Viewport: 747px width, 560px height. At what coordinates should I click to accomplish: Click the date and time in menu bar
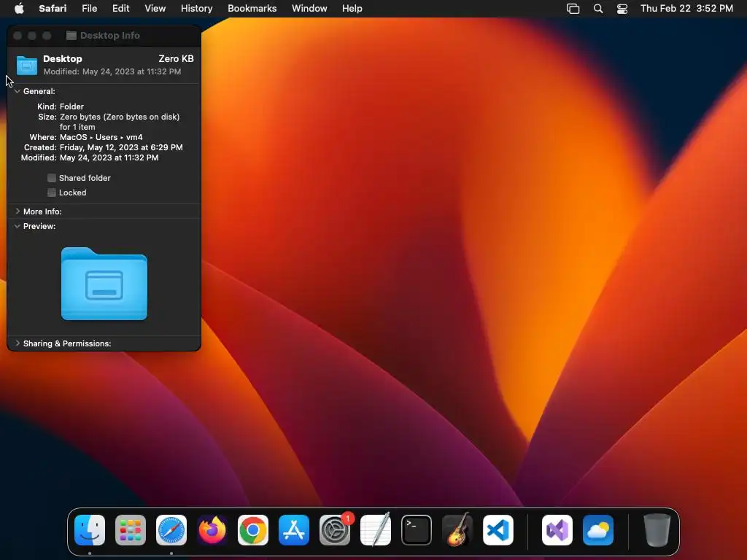click(686, 9)
